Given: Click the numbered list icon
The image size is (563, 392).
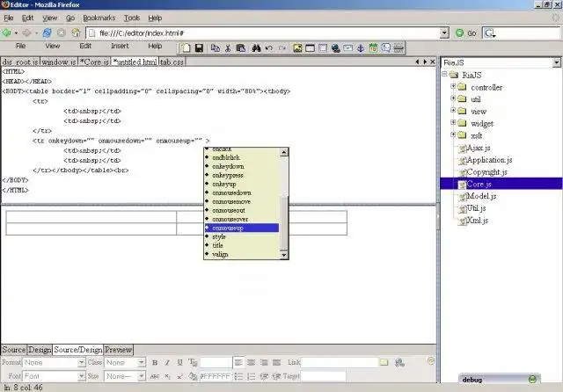Looking at the screenshot, I should coord(252,376).
